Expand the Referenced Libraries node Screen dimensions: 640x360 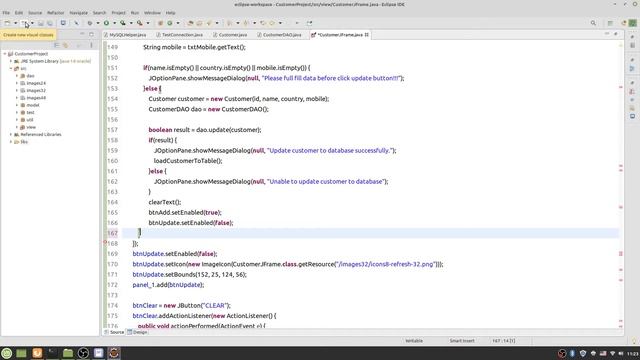(x=11, y=134)
